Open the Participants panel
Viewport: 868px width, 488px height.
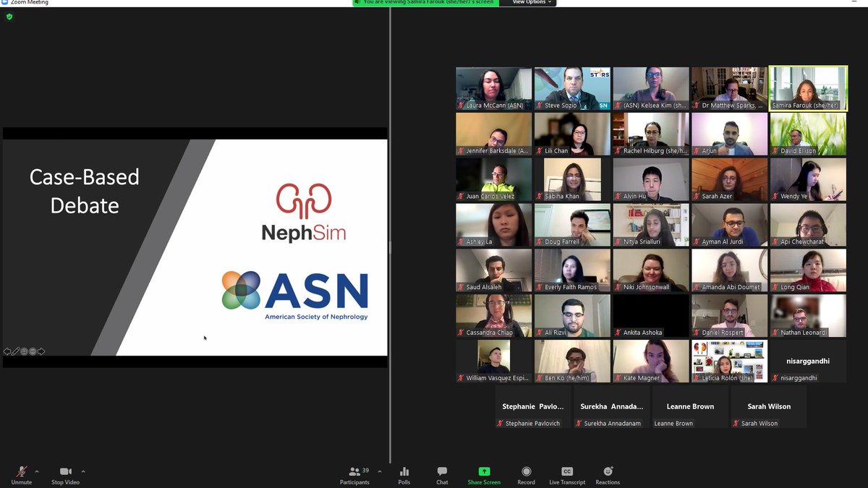click(354, 475)
